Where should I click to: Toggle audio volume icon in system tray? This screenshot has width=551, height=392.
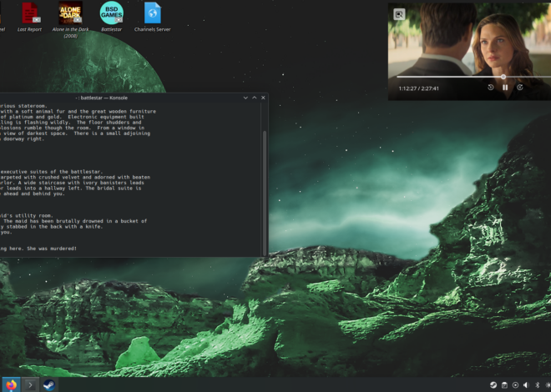pyautogui.click(x=526, y=385)
